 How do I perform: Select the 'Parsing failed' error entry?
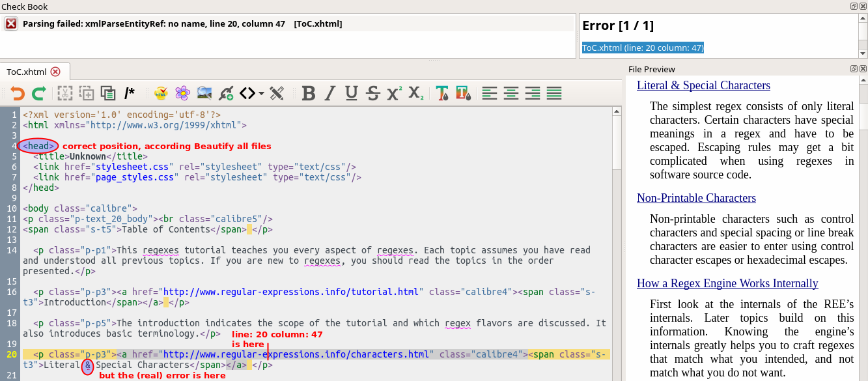[287, 23]
